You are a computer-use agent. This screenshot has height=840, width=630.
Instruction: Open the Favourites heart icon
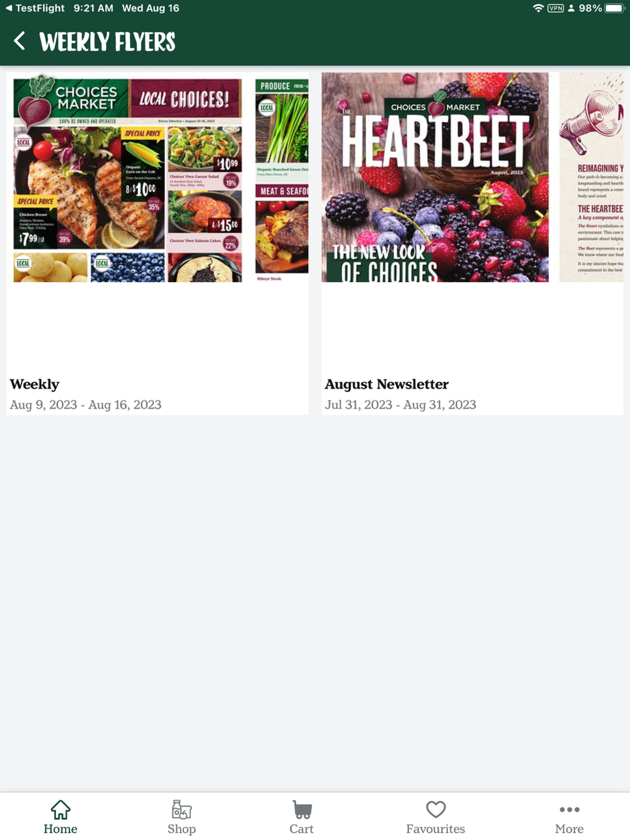pos(435,809)
